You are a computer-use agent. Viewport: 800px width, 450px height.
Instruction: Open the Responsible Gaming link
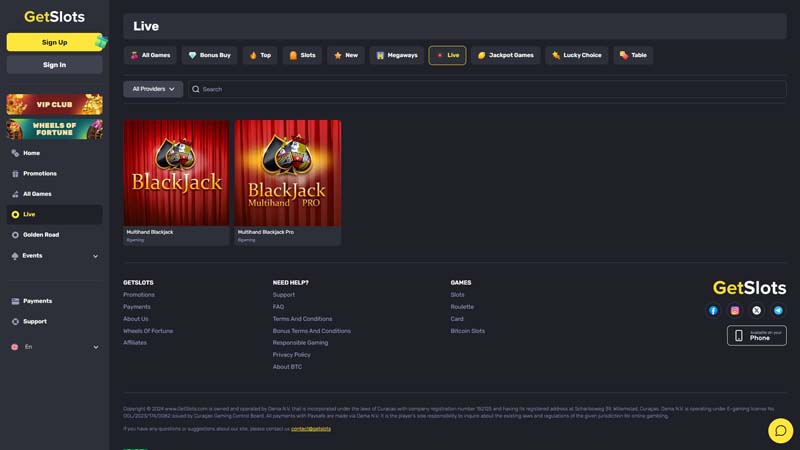tap(301, 343)
